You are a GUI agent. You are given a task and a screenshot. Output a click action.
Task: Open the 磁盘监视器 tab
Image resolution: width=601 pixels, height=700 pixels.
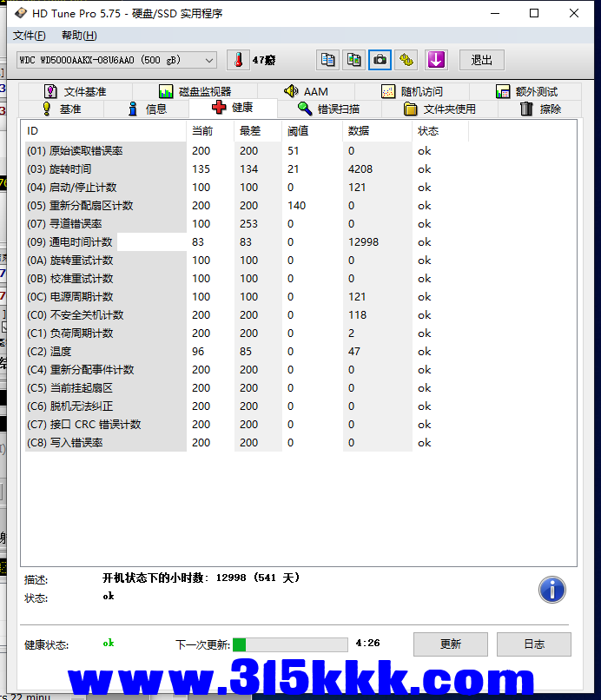(x=195, y=91)
